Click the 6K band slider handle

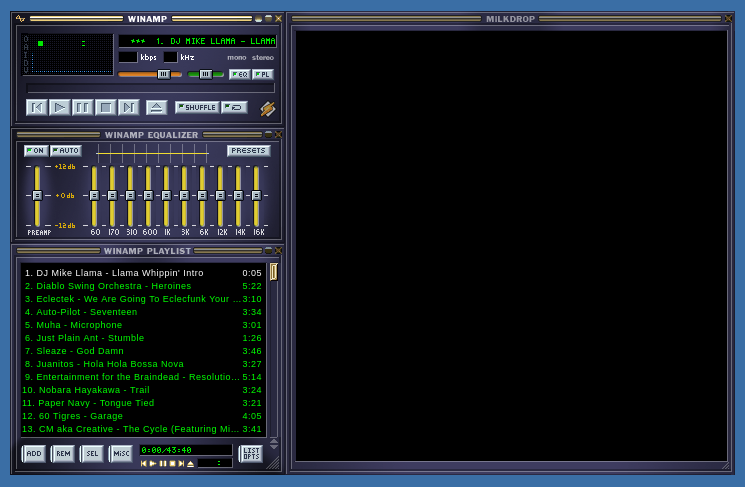tap(202, 195)
